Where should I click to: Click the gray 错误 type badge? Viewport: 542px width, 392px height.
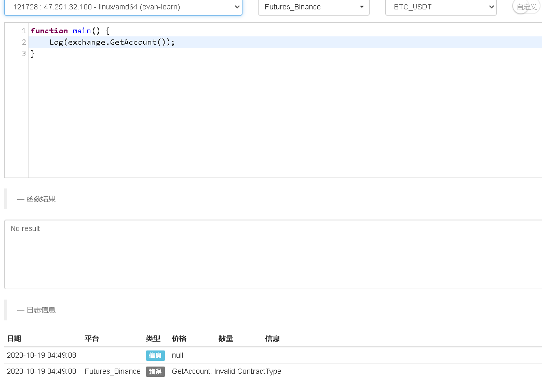pyautogui.click(x=155, y=372)
